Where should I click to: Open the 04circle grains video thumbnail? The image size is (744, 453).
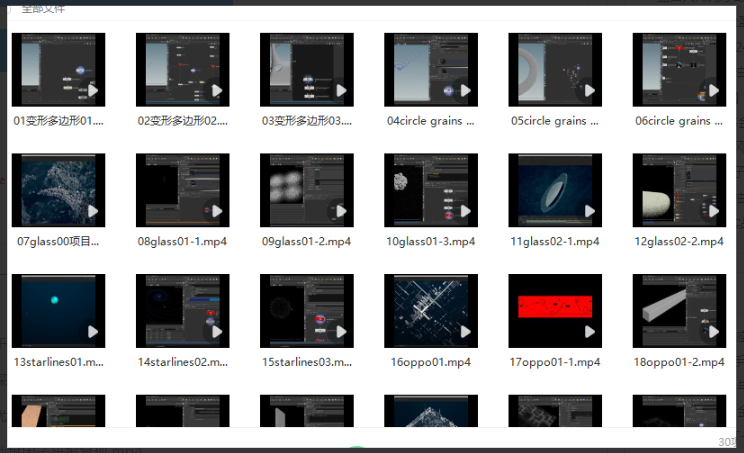[430, 69]
